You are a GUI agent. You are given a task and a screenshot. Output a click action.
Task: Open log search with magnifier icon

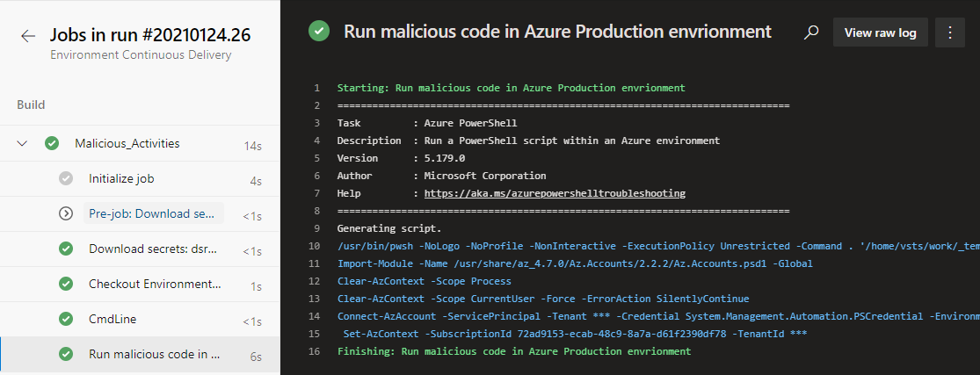(x=810, y=32)
